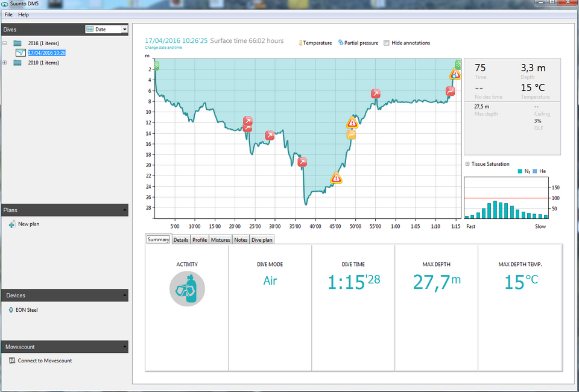This screenshot has height=392, width=579.
Task: Select the 2010 (1 items) folder row
Action: tap(43, 63)
